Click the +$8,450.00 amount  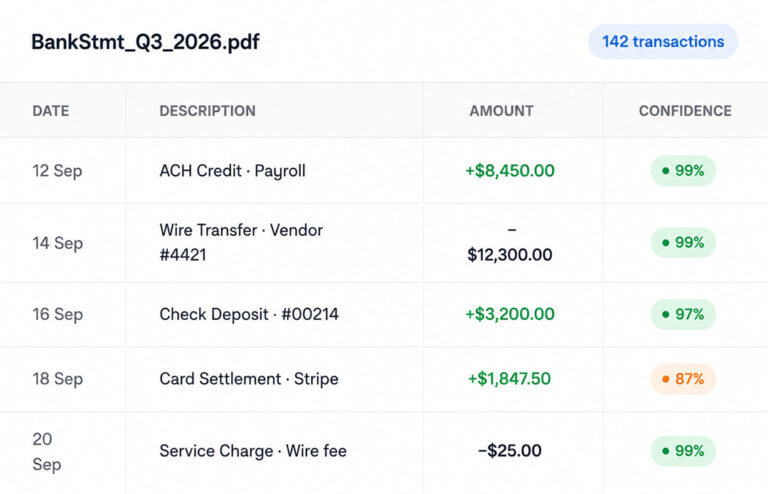[x=510, y=171]
